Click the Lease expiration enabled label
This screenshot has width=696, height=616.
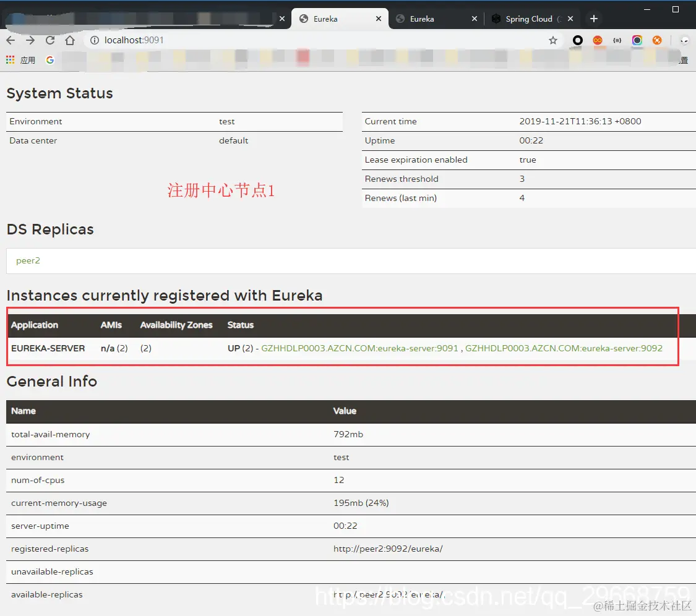[416, 160]
